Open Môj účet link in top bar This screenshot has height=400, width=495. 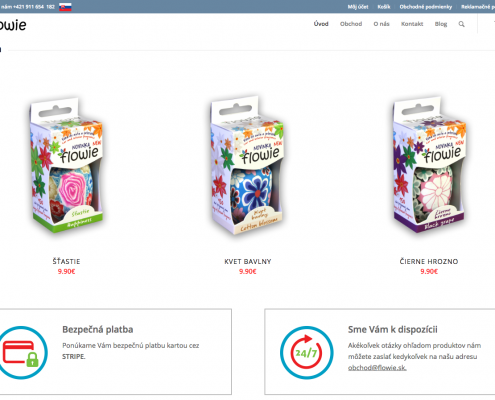click(358, 7)
